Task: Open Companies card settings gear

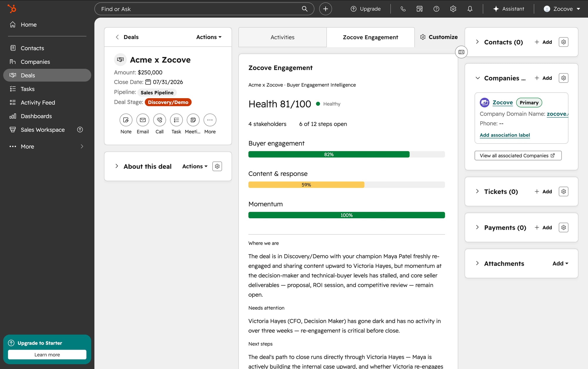Action: pyautogui.click(x=563, y=78)
